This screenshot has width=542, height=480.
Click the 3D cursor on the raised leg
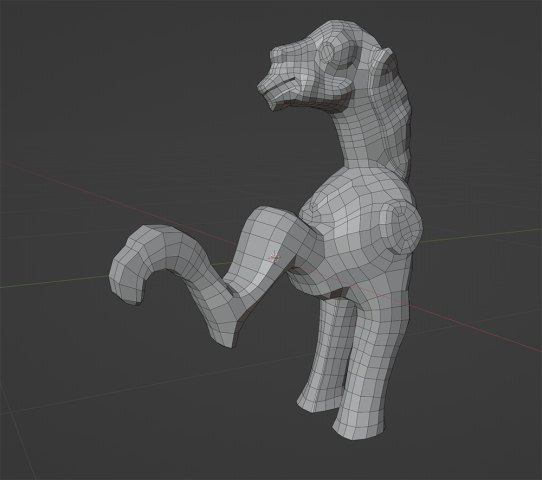274,258
